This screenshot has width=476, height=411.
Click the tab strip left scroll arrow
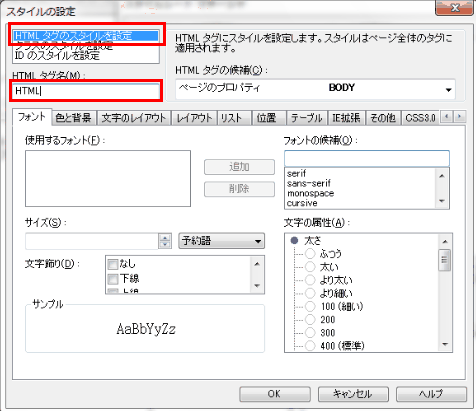click(447, 117)
